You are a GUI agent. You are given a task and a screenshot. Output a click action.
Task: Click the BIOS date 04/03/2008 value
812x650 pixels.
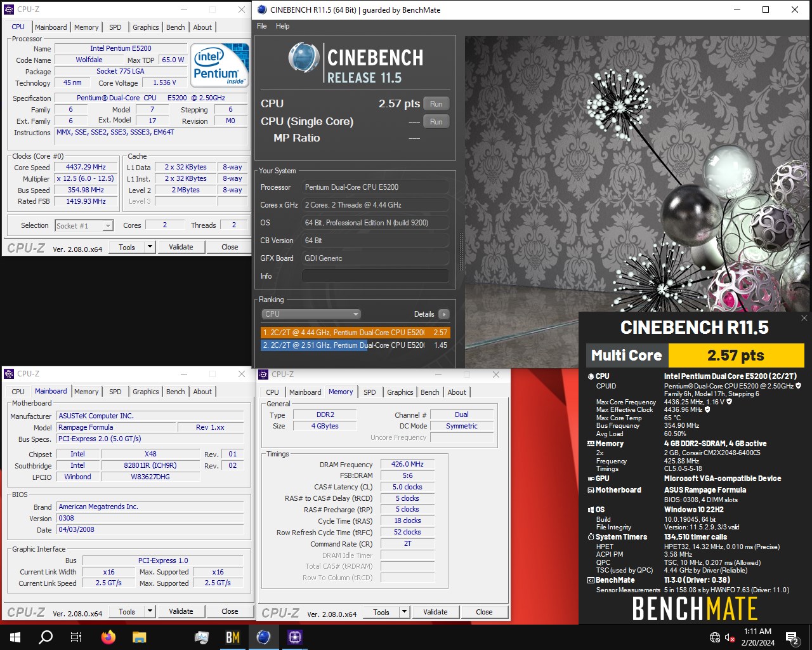coord(150,529)
